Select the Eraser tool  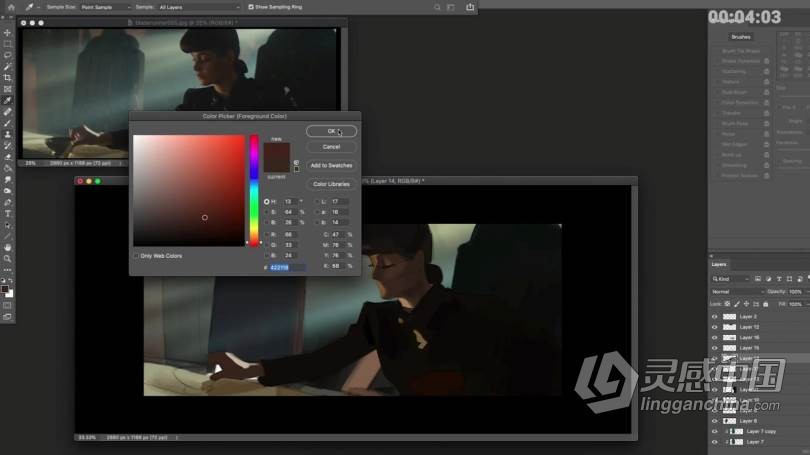pyautogui.click(x=7, y=158)
